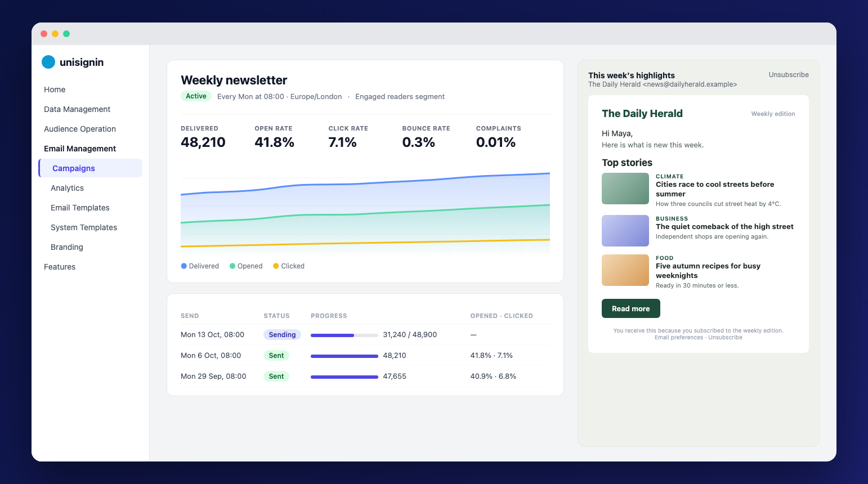Click the unisignin logo icon
The height and width of the screenshot is (484, 868).
pos(48,62)
